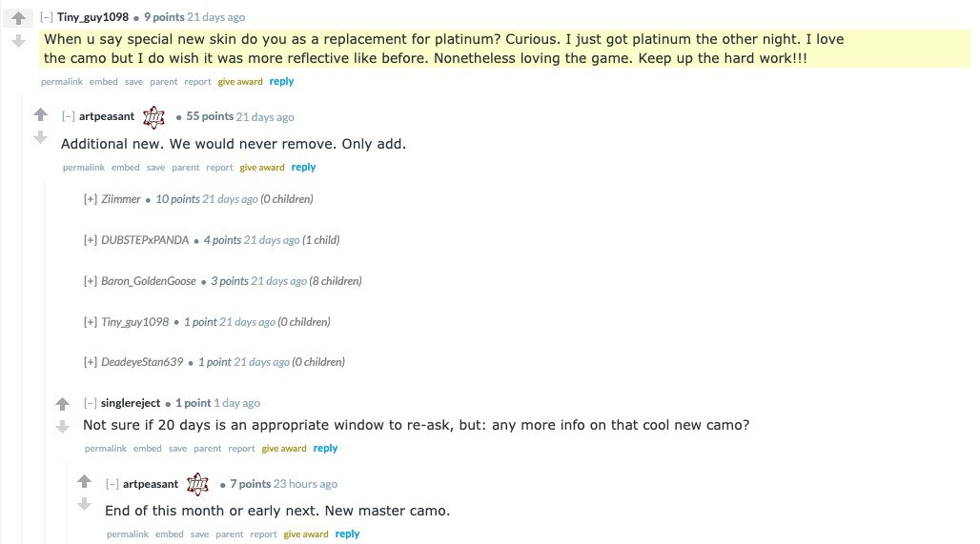Expand DeadeyeStan639's collapsed comment
The image size is (980, 544).
[91, 362]
